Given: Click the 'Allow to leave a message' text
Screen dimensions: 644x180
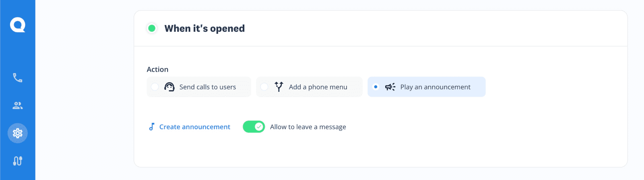Looking at the screenshot, I should 308,127.
